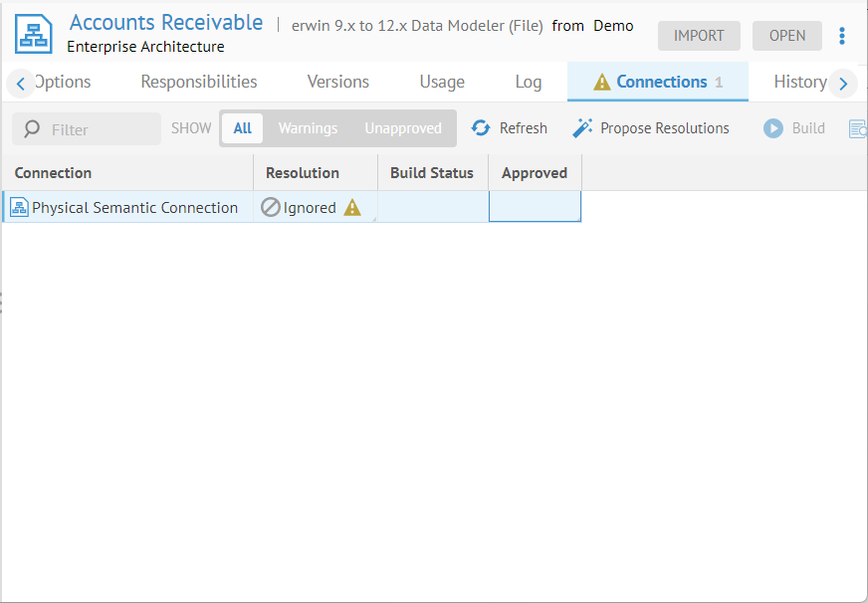868x603 pixels.
Task: Click the Refresh icon
Action: coord(481,128)
